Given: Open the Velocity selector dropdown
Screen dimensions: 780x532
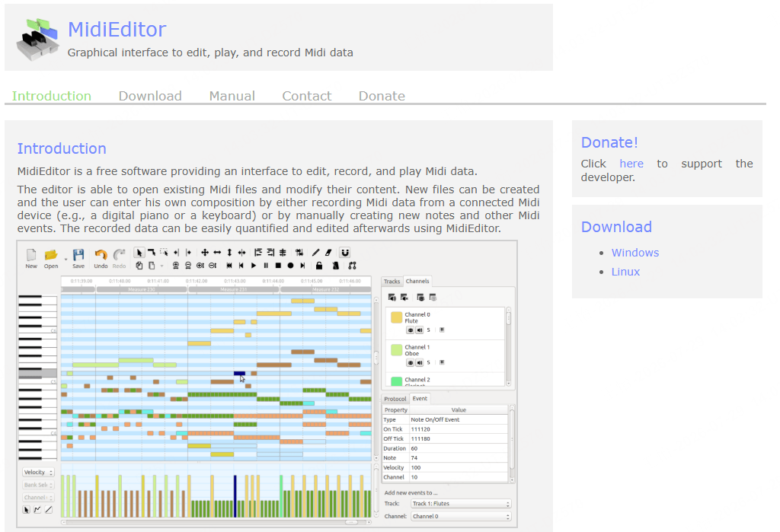Looking at the screenshot, I should [38, 473].
